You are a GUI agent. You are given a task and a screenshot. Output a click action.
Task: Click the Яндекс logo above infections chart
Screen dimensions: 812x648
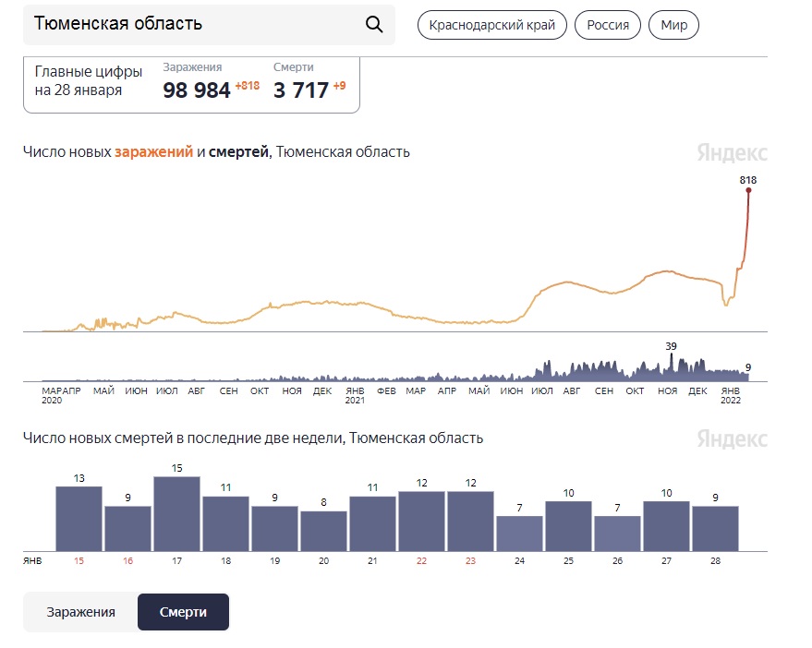732,153
